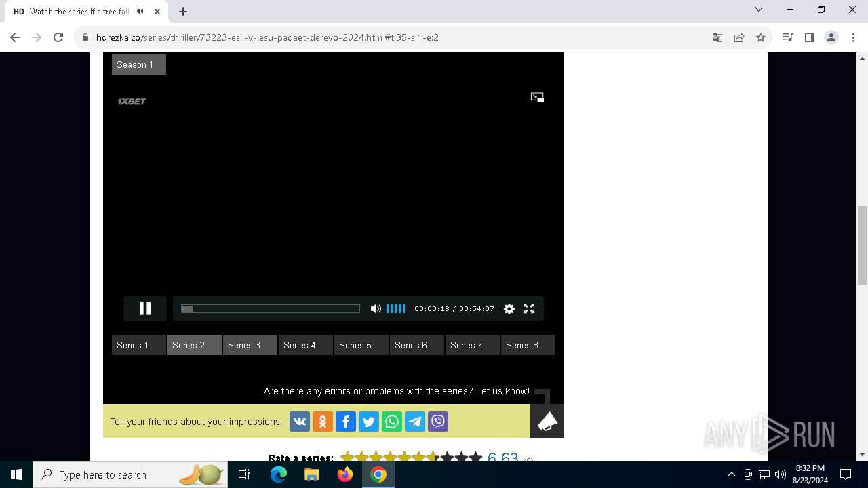The image size is (868, 488).
Task: Mute the tab via the audio icon
Action: 140,12
